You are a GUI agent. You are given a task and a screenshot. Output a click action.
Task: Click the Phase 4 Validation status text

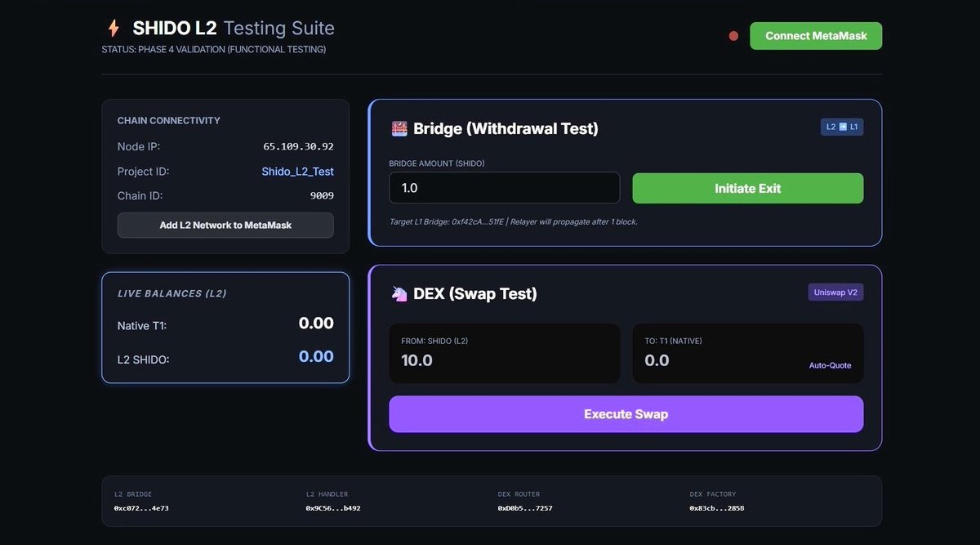pos(214,50)
